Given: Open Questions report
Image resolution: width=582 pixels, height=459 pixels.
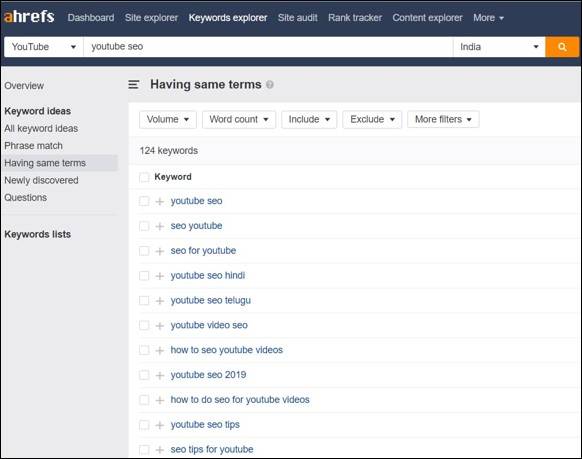Looking at the screenshot, I should tap(26, 197).
